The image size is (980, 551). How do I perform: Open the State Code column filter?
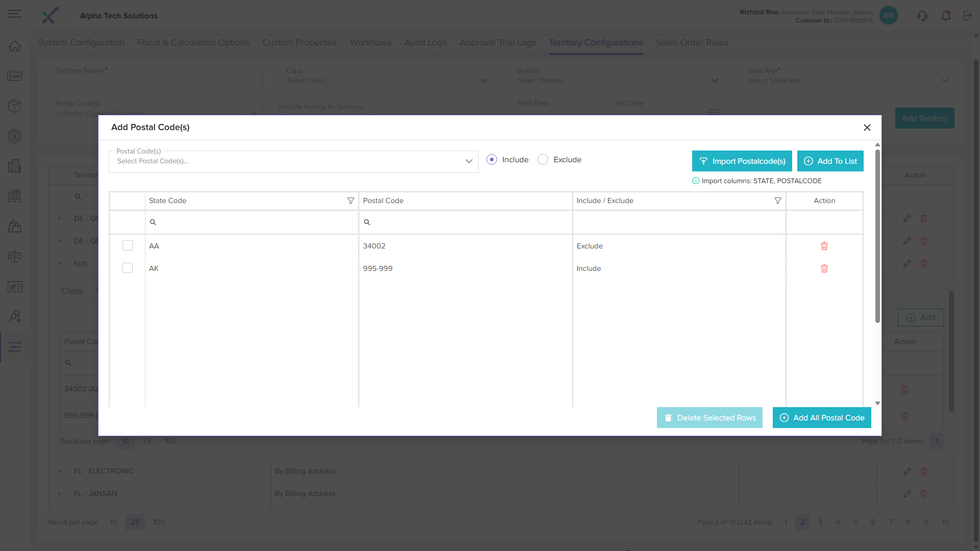coord(351,201)
